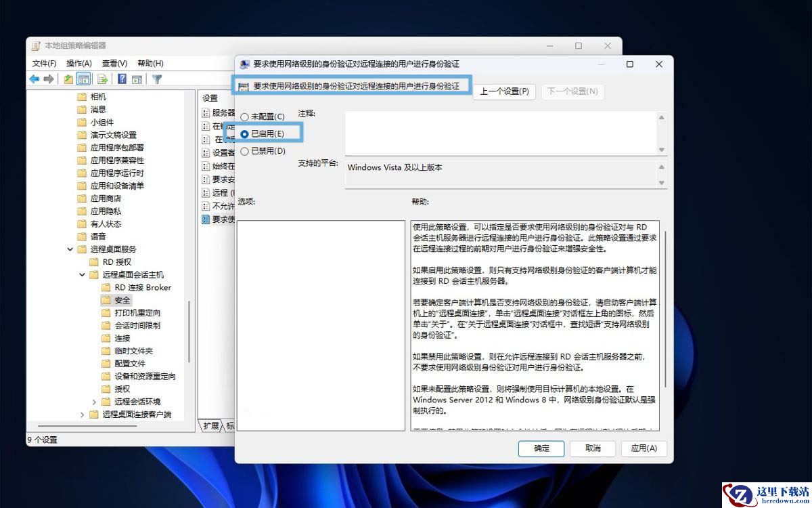
Task: Click the help text vertical scrollbar
Action: (666, 308)
